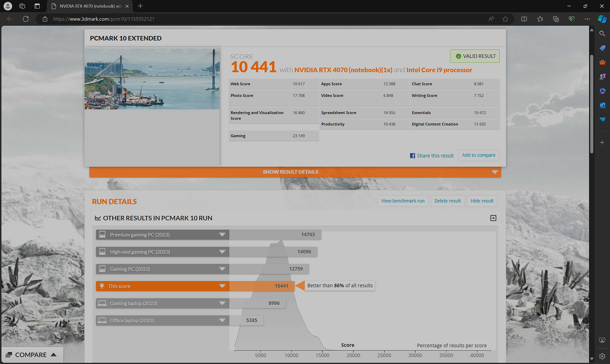This screenshot has height=364, width=610.
Task: Click the page vertical scrollbar
Action: (x=592, y=105)
